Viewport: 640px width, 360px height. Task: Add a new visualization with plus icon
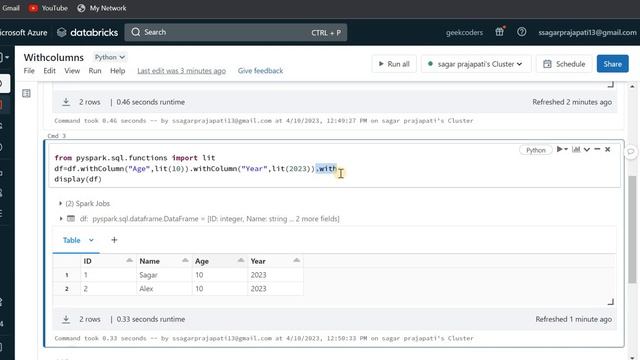tap(114, 240)
